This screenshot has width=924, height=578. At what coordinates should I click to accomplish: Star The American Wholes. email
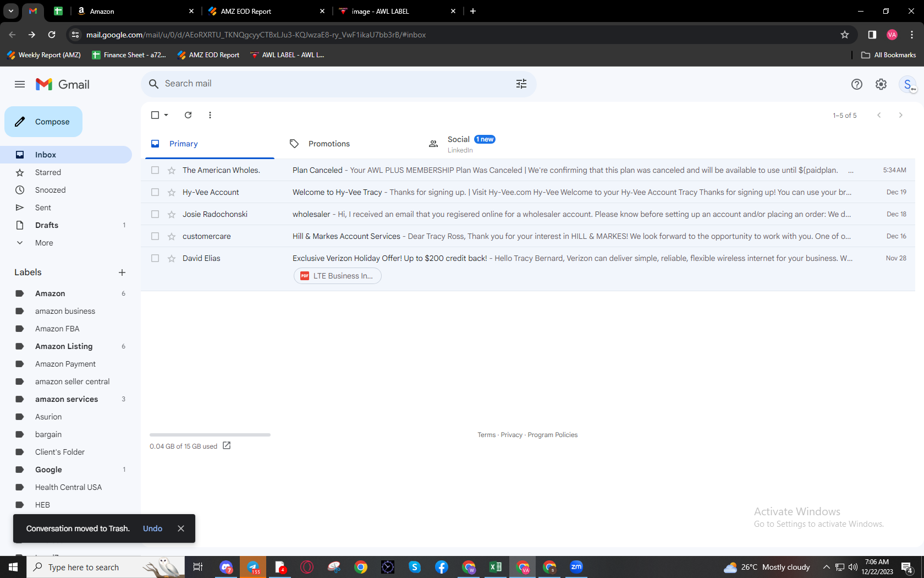click(x=172, y=170)
